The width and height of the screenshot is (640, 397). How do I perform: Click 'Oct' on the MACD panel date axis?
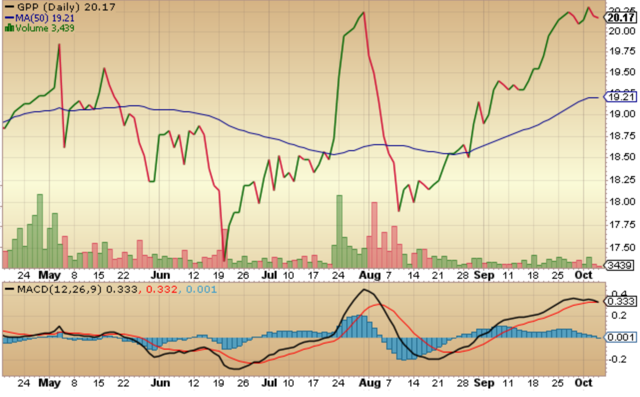pos(583,383)
